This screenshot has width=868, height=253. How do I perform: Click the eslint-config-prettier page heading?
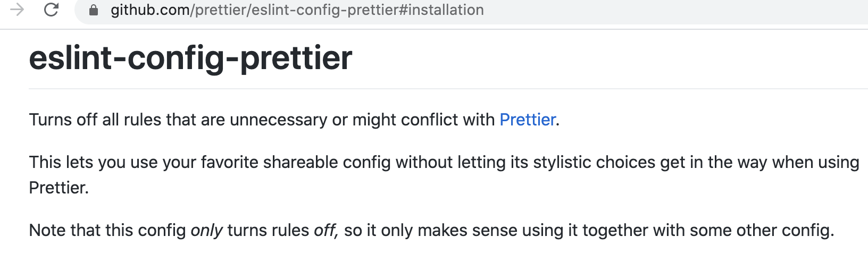point(190,58)
